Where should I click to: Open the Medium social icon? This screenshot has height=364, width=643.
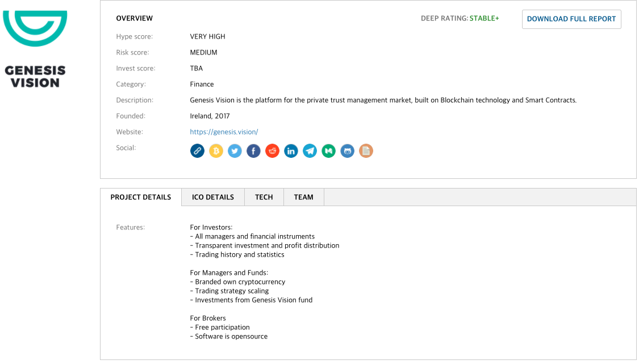(328, 151)
